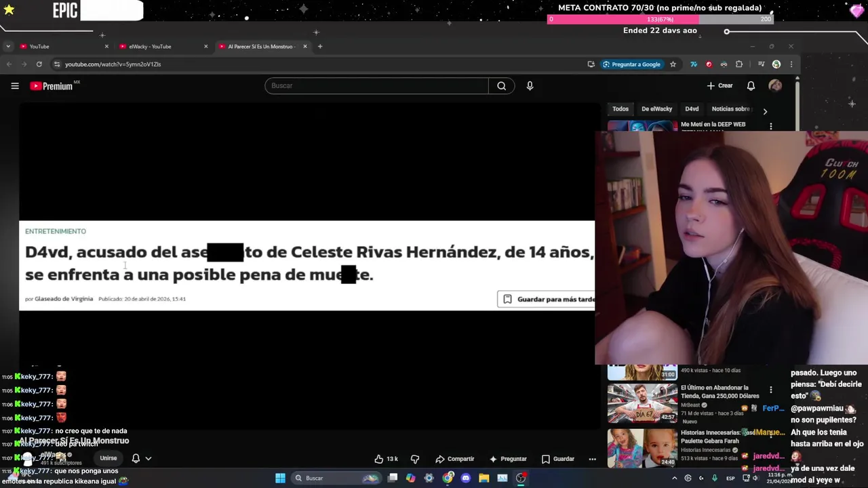
Task: Show more filter chips with right arrow
Action: coord(765,111)
